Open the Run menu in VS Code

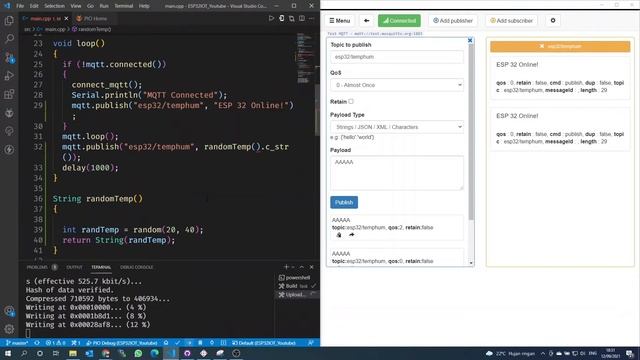tap(104, 6)
